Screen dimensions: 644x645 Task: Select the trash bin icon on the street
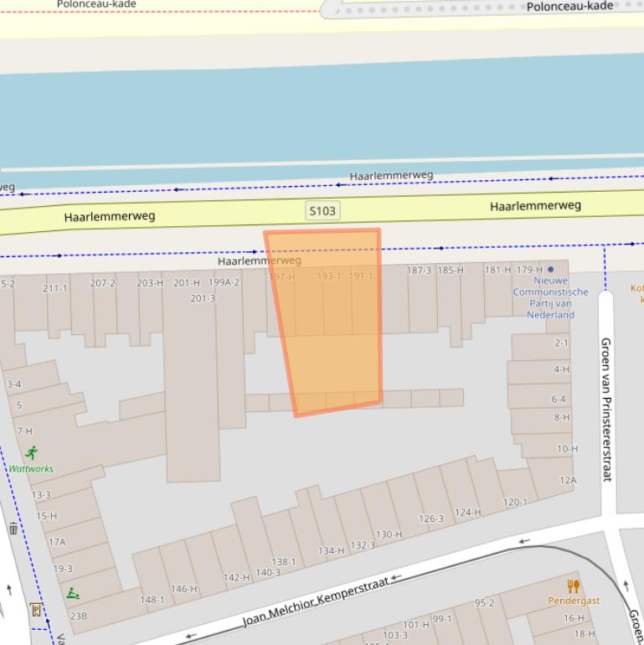pos(13,528)
